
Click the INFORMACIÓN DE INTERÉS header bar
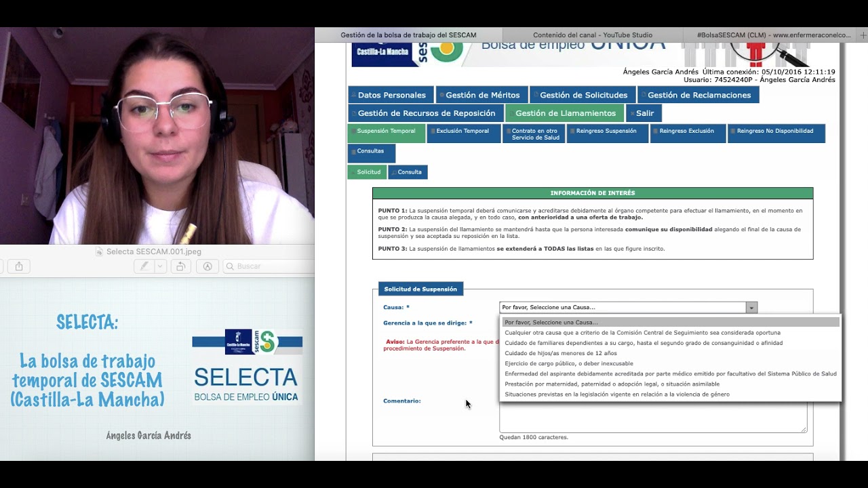coord(593,193)
